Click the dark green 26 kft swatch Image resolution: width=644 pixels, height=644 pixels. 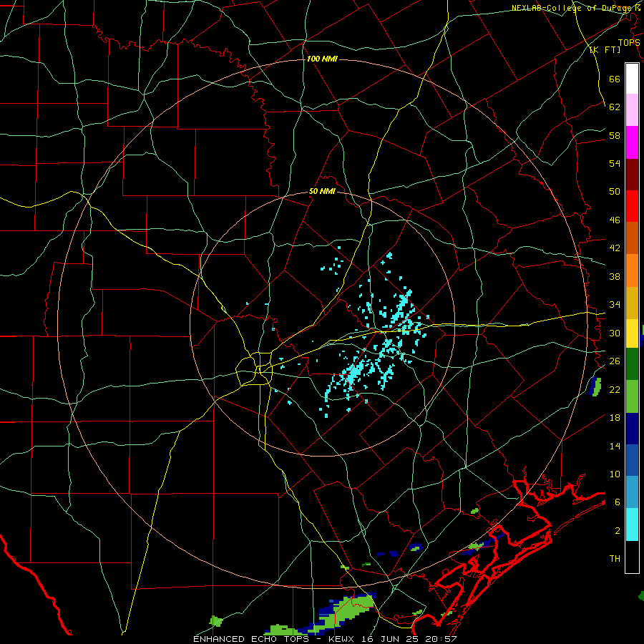click(x=632, y=364)
